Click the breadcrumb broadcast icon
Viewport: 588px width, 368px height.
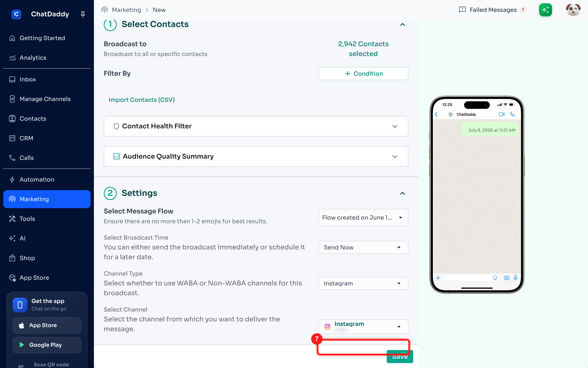click(x=105, y=10)
